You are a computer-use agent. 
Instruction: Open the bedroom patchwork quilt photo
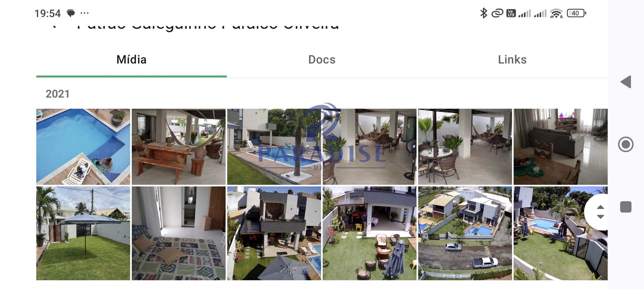tap(178, 233)
